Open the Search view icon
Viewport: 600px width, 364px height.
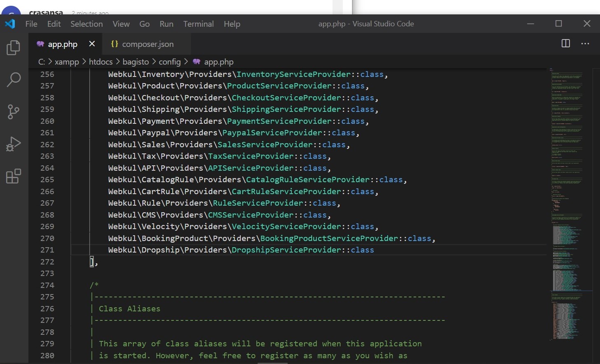pyautogui.click(x=14, y=80)
